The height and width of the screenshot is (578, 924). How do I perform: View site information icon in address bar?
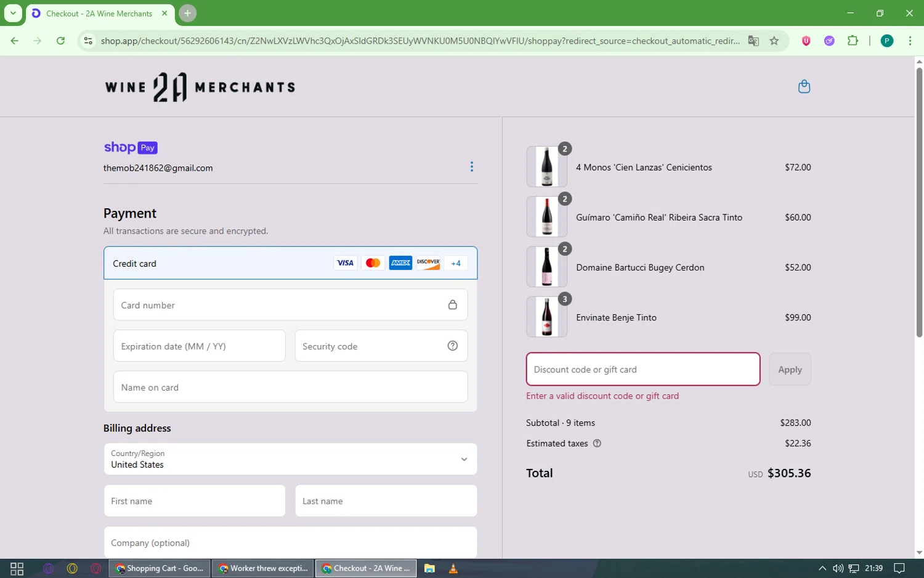tap(88, 41)
